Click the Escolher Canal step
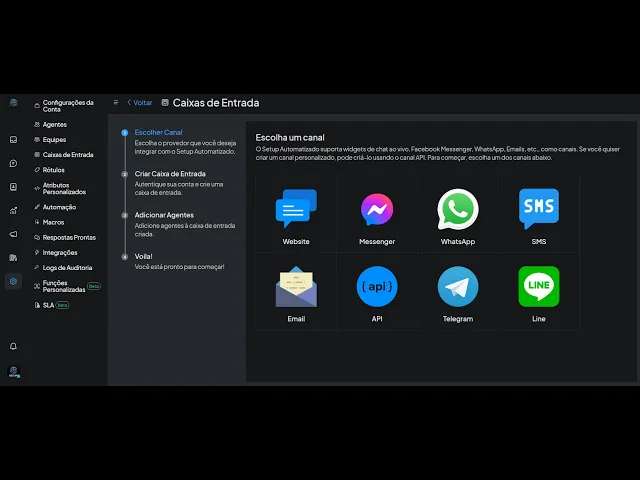640x480 pixels. (x=158, y=133)
